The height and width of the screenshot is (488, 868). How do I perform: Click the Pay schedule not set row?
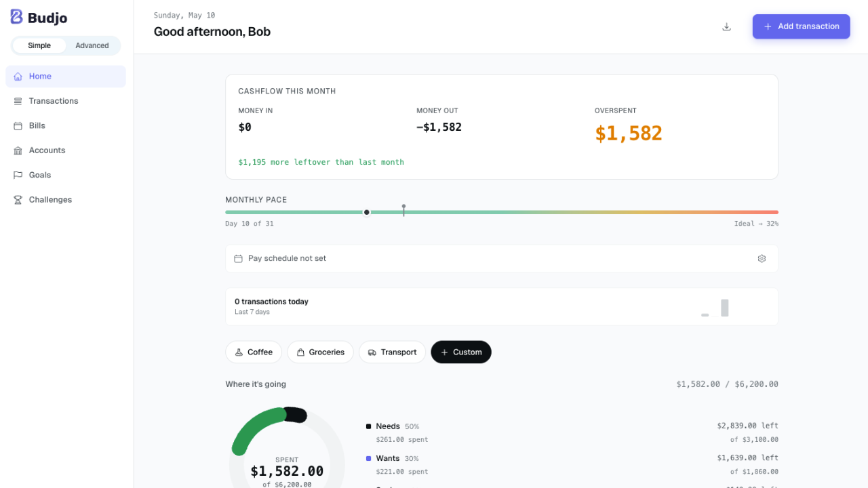point(502,259)
